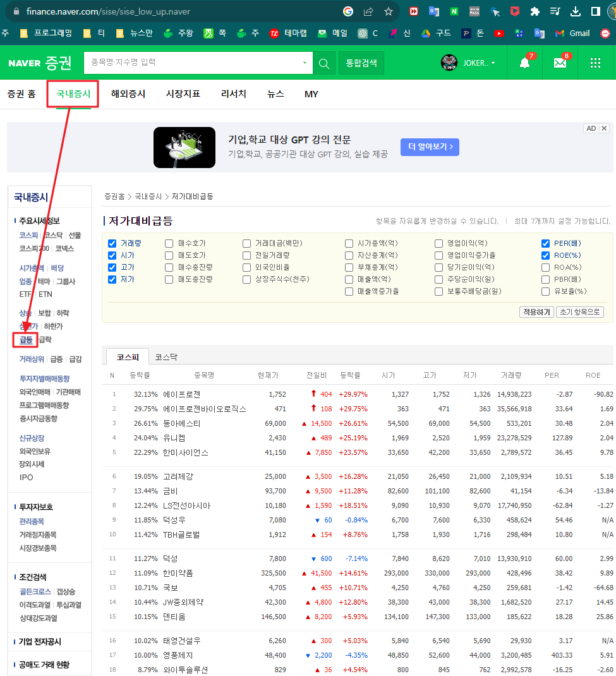Uncheck the PER(배) checkbox

click(x=545, y=244)
